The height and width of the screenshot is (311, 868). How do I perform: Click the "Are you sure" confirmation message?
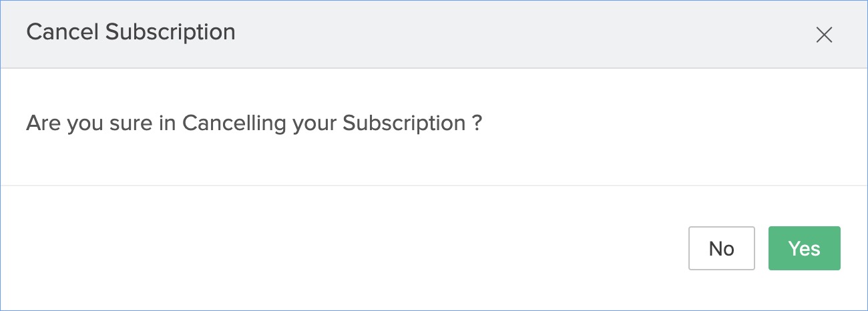click(254, 123)
